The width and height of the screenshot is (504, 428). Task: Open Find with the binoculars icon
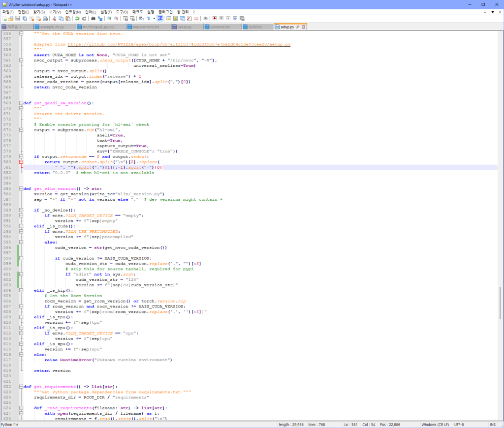(x=93, y=19)
